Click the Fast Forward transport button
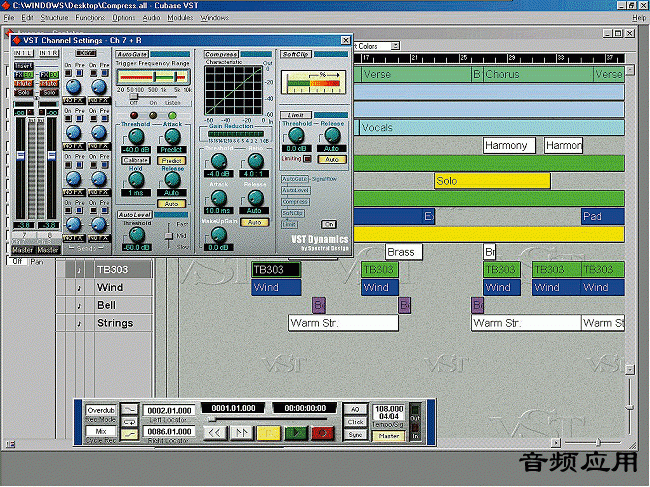650x487 pixels. [x=242, y=434]
